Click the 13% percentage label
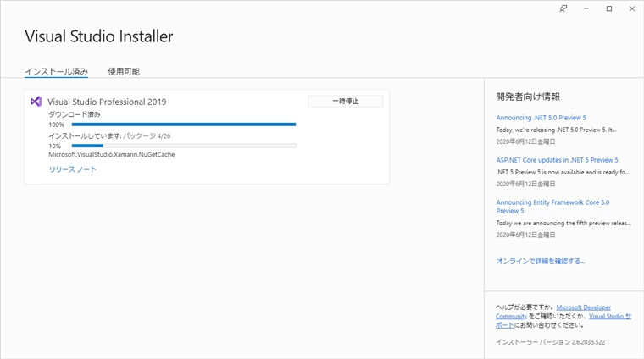The width and height of the screenshot is (644, 359). tap(54, 146)
